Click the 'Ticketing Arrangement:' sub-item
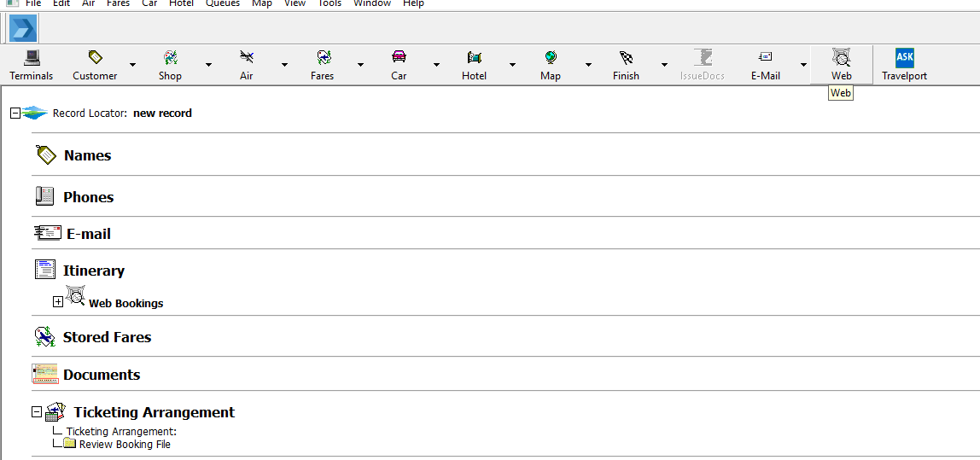980x460 pixels. point(122,431)
